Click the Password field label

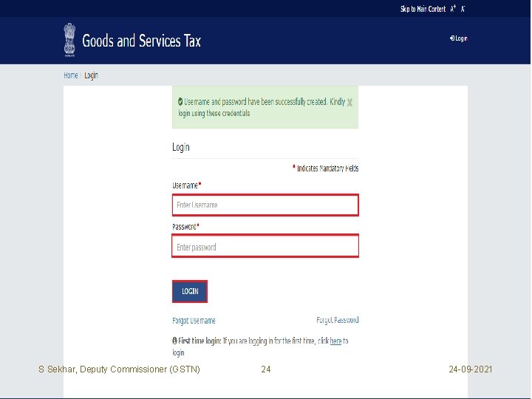tap(184, 227)
